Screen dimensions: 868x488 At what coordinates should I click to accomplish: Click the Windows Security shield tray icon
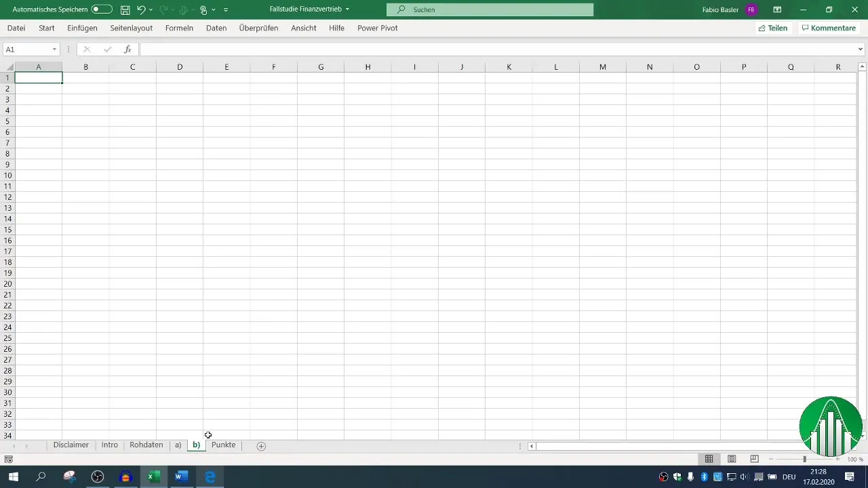677,477
